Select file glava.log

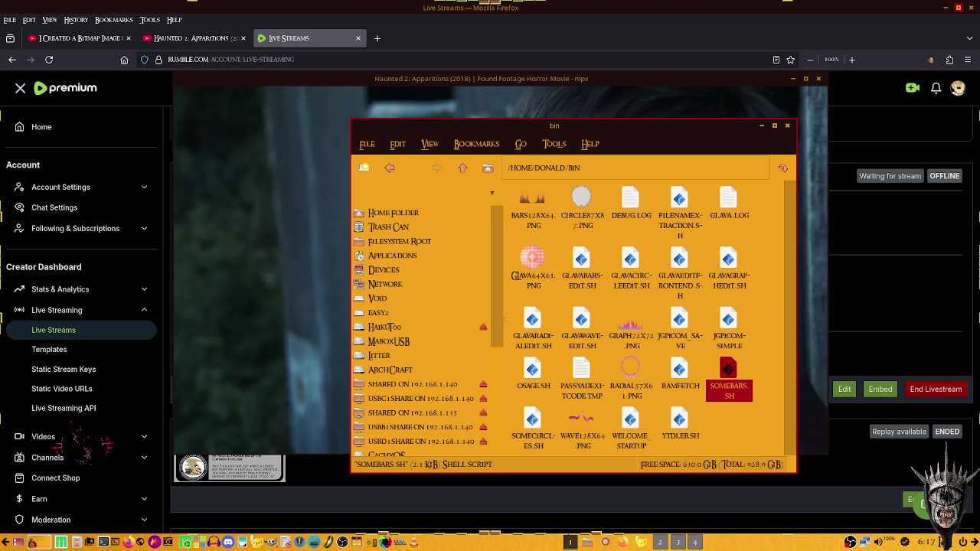pos(729,204)
